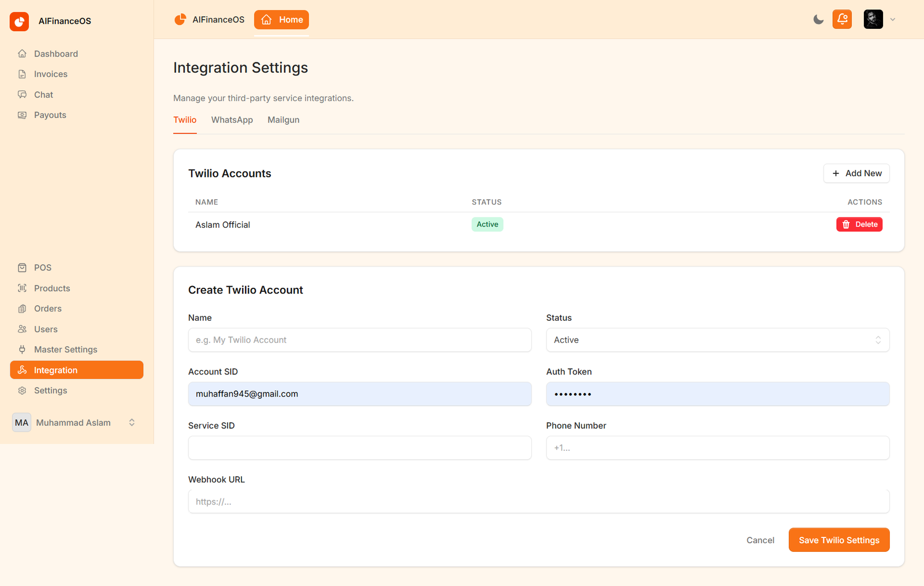Click the Phone Number field
This screenshot has height=586, width=924.
pyautogui.click(x=718, y=448)
